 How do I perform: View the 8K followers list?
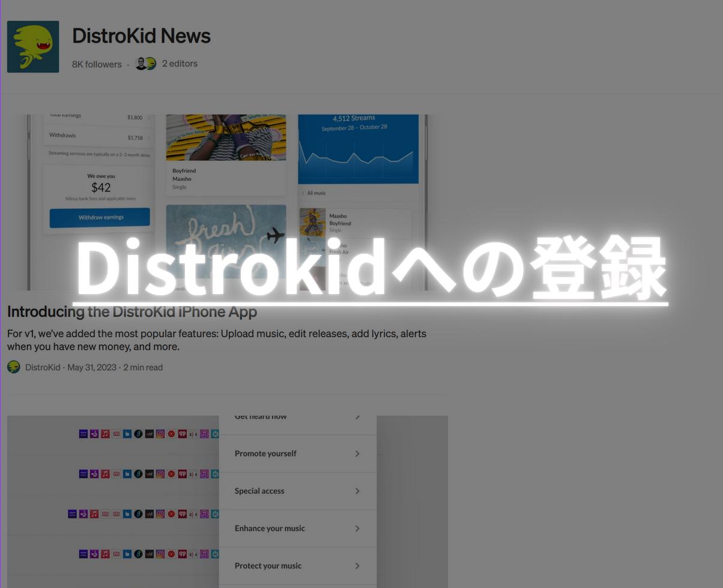pyautogui.click(x=97, y=64)
